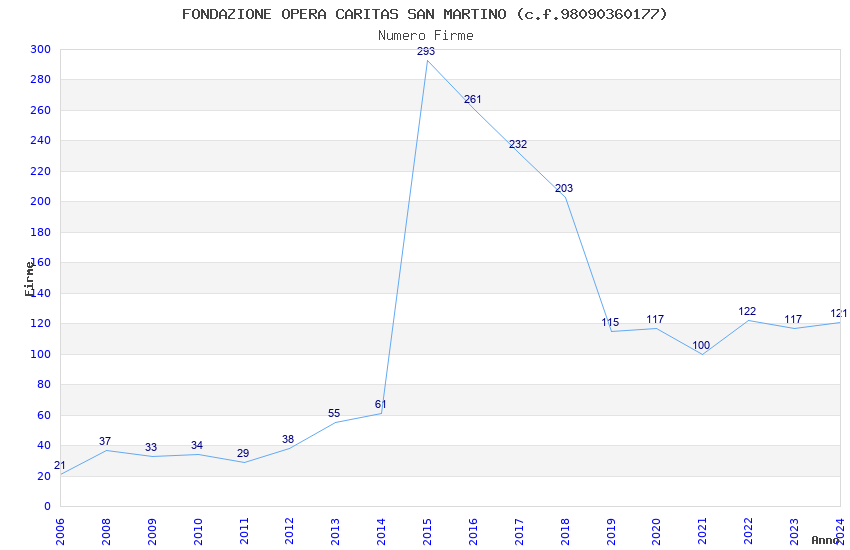
Task: Click the data label 293 at the peak
Action: point(426,51)
